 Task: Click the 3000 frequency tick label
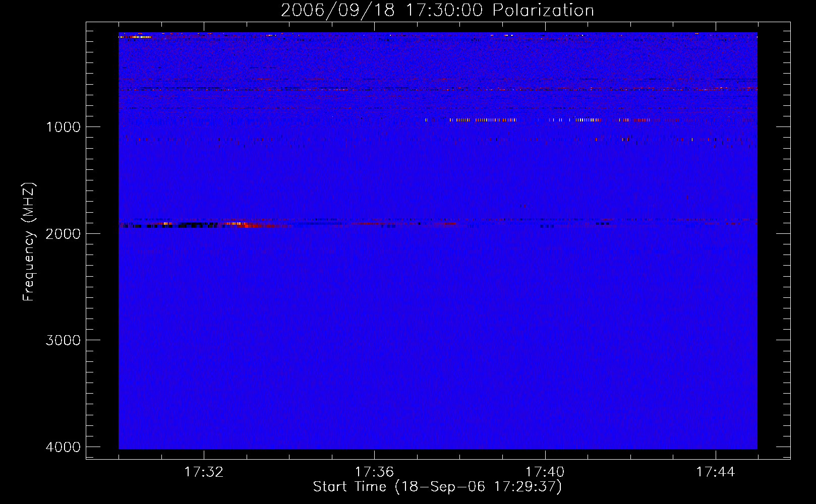pos(63,340)
